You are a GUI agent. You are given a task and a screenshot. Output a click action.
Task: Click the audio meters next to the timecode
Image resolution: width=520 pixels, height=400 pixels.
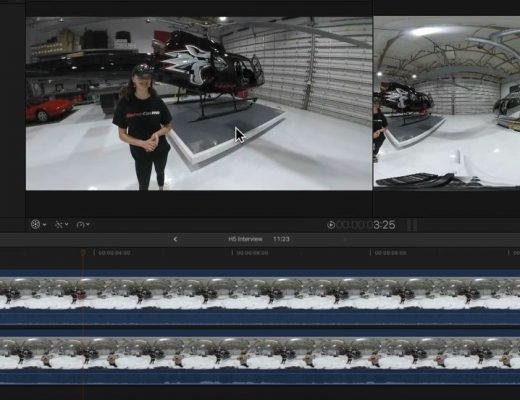412,225
